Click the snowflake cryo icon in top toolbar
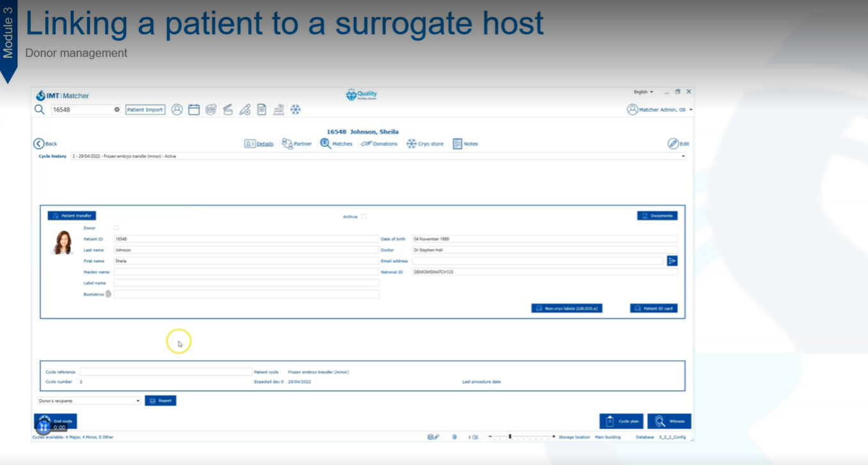The image size is (868, 465). tap(296, 110)
